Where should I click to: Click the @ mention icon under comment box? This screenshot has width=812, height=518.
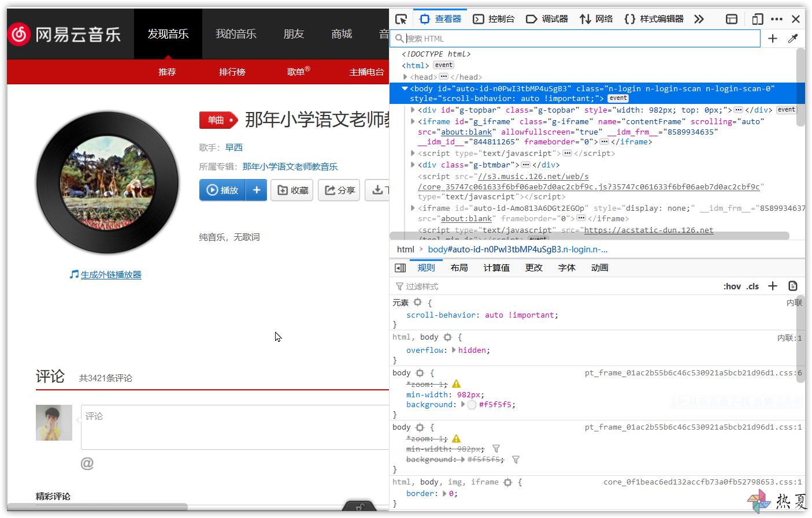coord(87,463)
